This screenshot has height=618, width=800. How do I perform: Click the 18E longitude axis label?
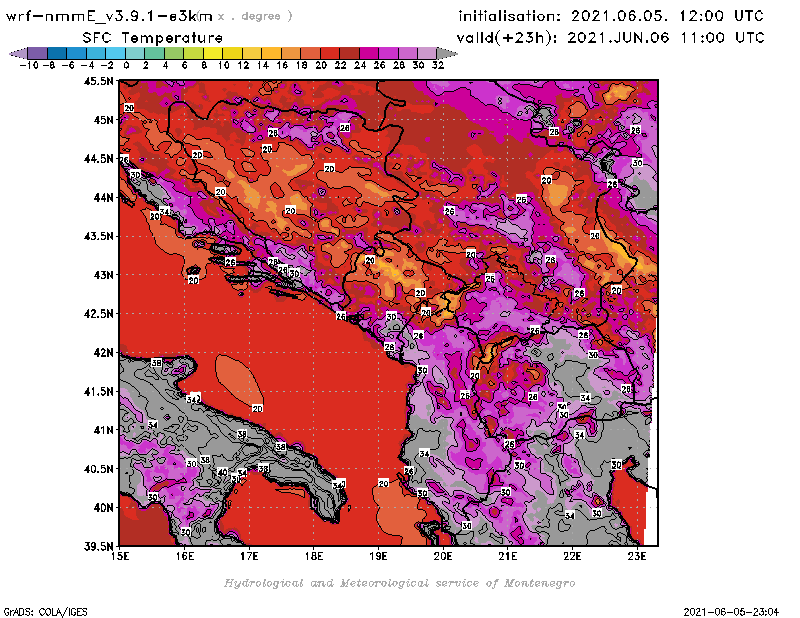[x=314, y=556]
